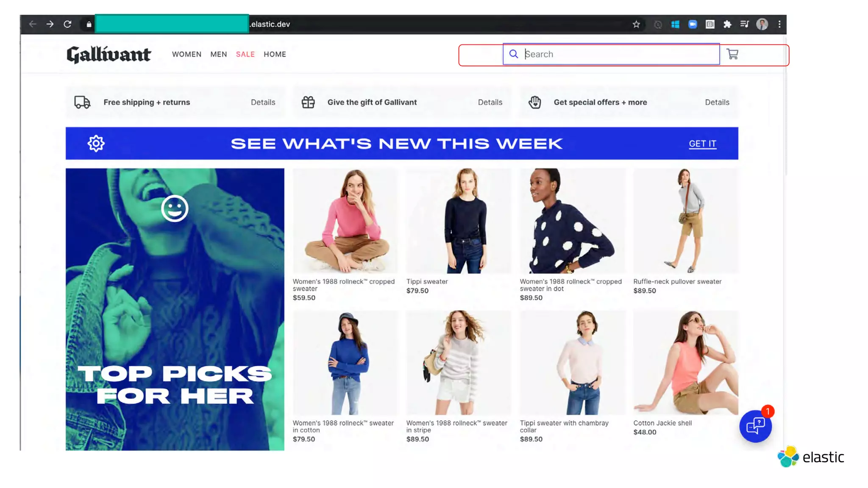Open the WOMEN menu

click(186, 54)
